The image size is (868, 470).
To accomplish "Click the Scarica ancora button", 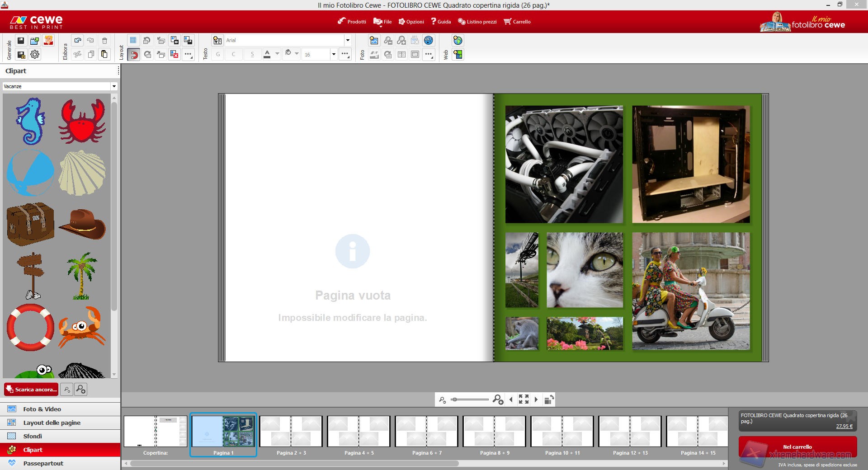I will (x=31, y=390).
